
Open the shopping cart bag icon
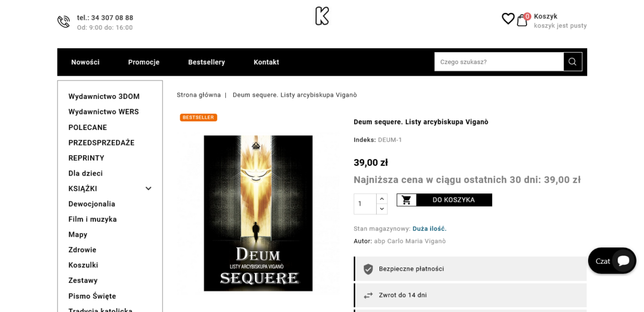[x=522, y=20]
